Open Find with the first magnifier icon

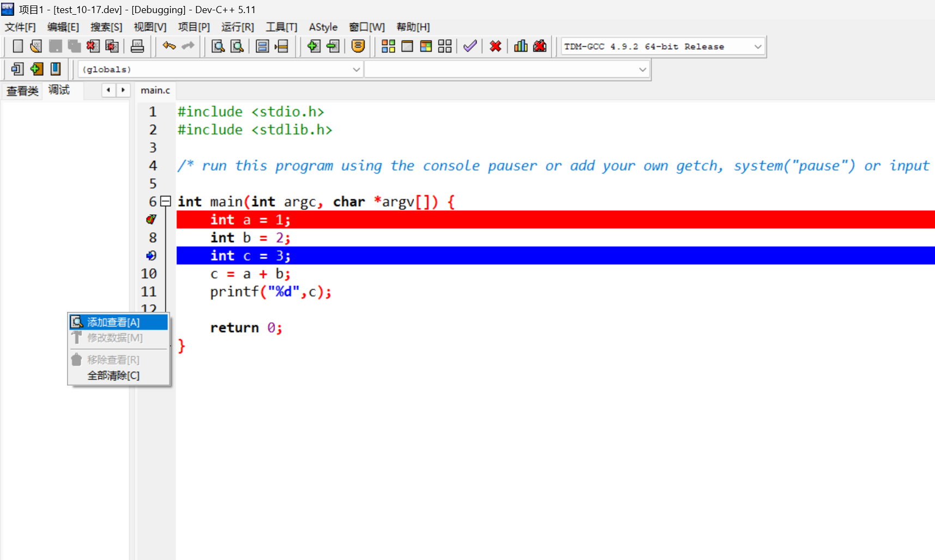tap(218, 46)
